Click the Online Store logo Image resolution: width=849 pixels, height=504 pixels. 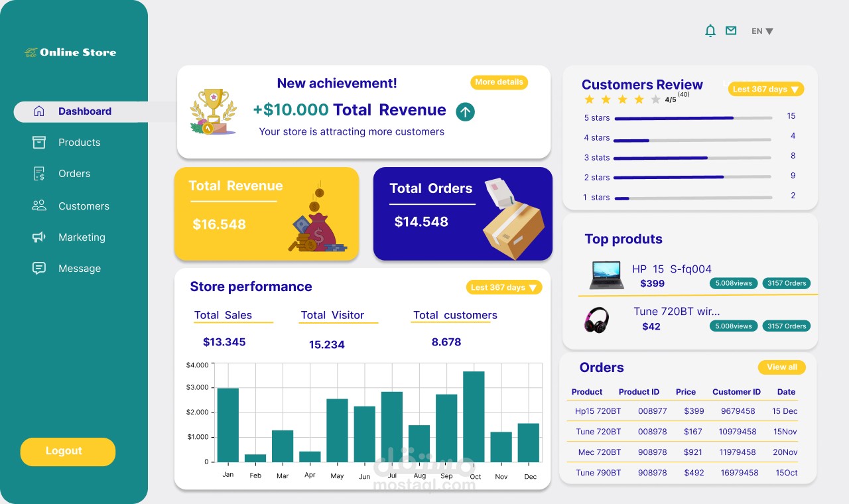click(x=70, y=52)
